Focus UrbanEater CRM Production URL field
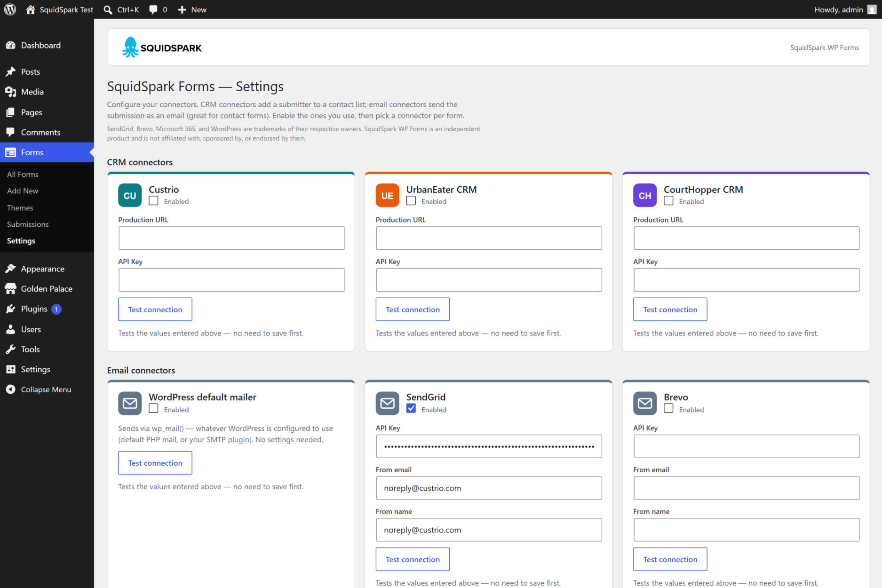882x588 pixels. [x=489, y=238]
